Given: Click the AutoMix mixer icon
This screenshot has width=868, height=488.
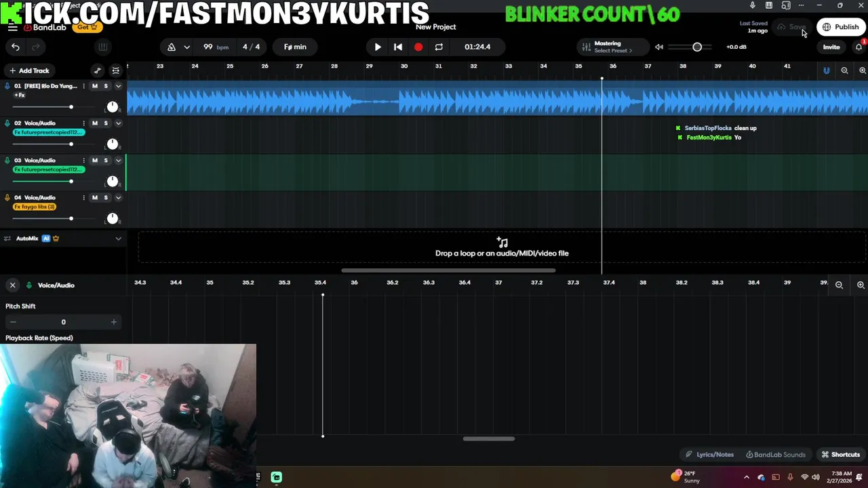Looking at the screenshot, I should 7,239.
